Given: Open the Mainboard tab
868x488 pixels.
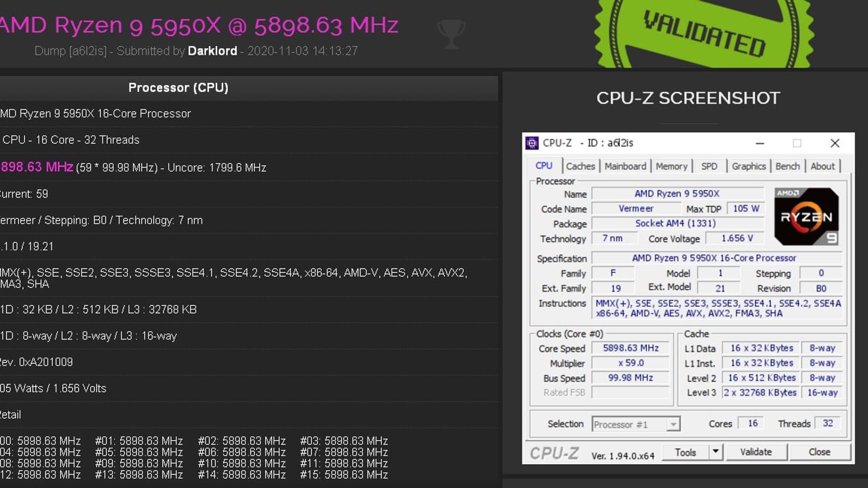Looking at the screenshot, I should tap(626, 166).
